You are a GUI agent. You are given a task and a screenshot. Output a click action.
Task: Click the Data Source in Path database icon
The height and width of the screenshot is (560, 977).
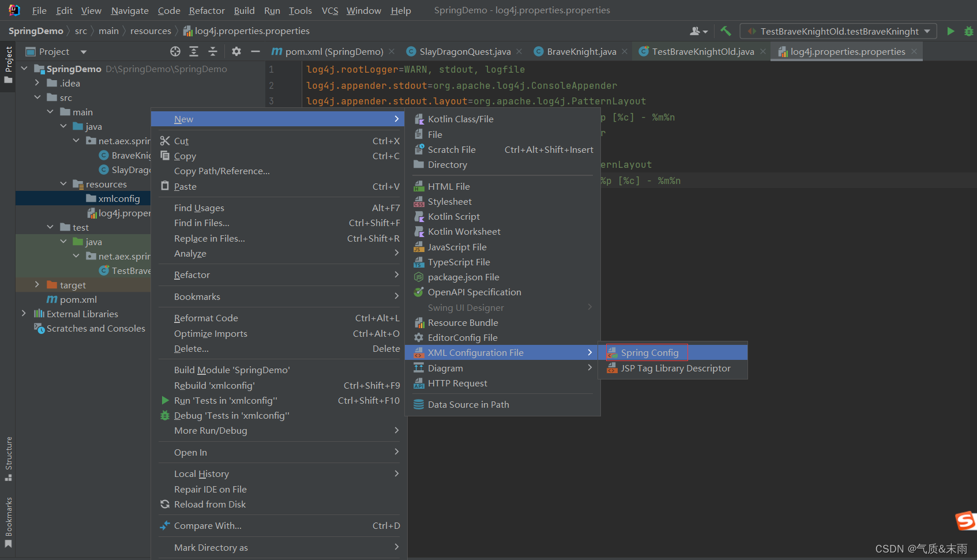[419, 404]
